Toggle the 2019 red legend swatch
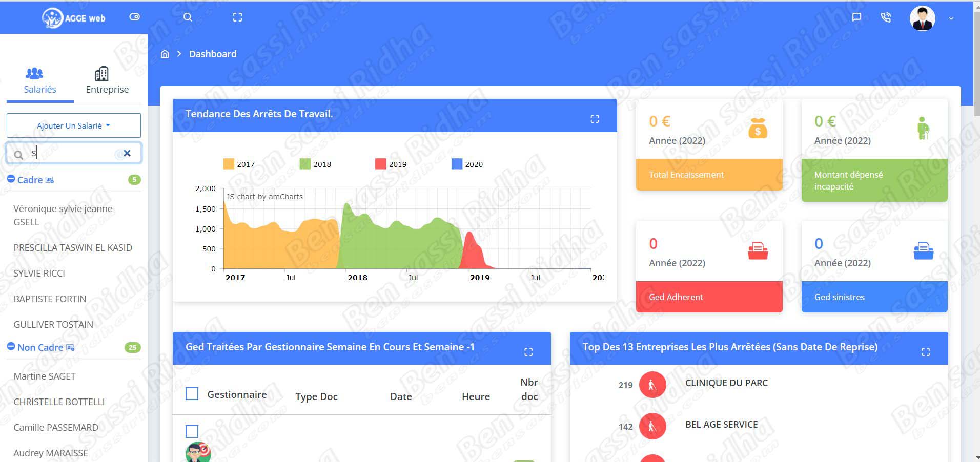 tap(380, 164)
